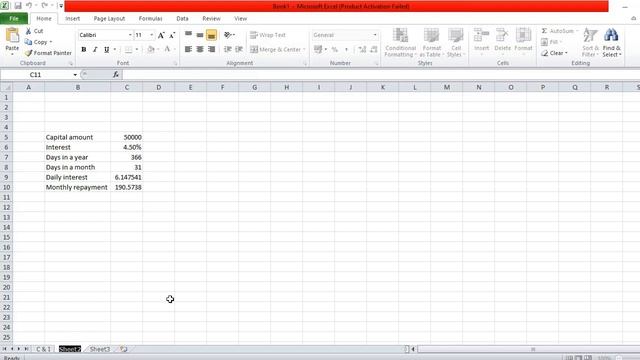Image resolution: width=640 pixels, height=360 pixels.
Task: Click the Insert Worksheet tab icon
Action: pyautogui.click(x=124, y=349)
